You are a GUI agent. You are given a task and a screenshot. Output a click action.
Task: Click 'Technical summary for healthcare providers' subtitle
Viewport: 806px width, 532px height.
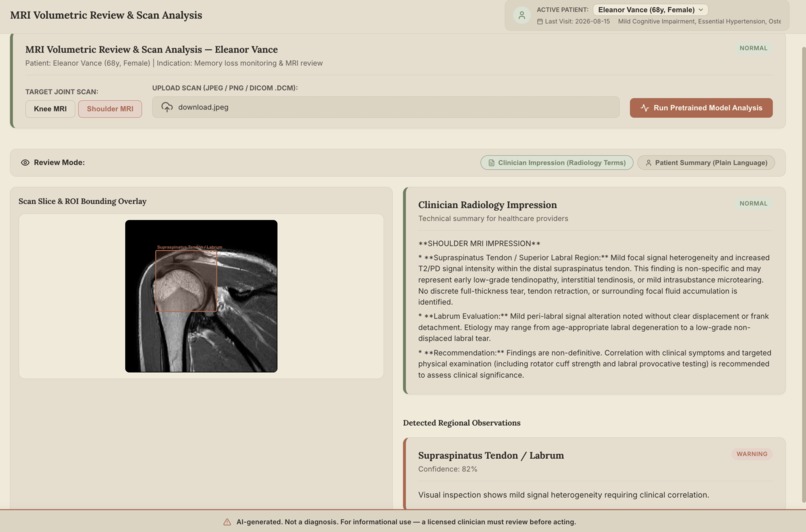[x=493, y=218]
